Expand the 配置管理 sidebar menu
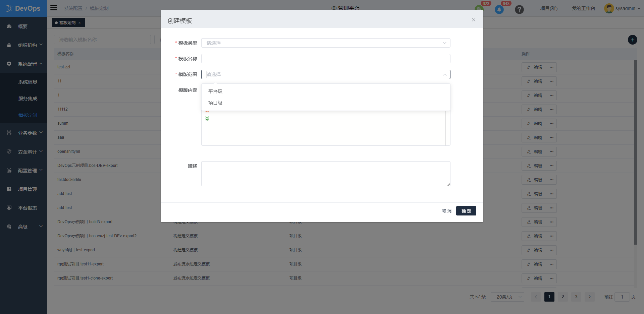 tap(41, 170)
